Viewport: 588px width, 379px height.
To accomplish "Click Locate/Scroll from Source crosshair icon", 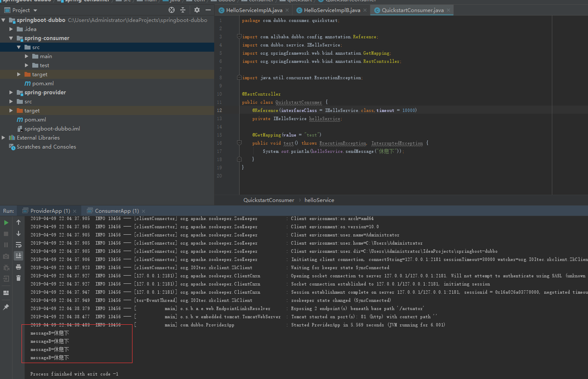I will (172, 10).
